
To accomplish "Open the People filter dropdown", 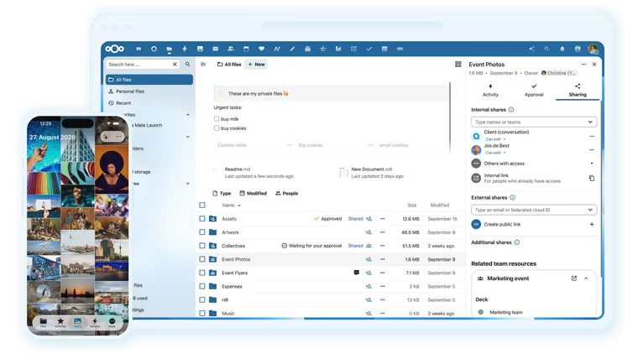I will tap(287, 194).
